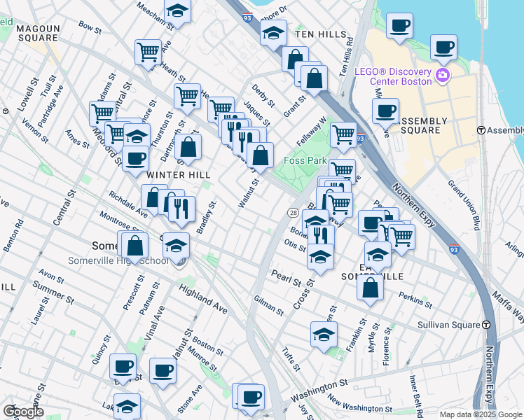Screen dimensions: 524x420
Task: Open the shopping bag marker left of Somerville High School
Action: click(x=135, y=246)
